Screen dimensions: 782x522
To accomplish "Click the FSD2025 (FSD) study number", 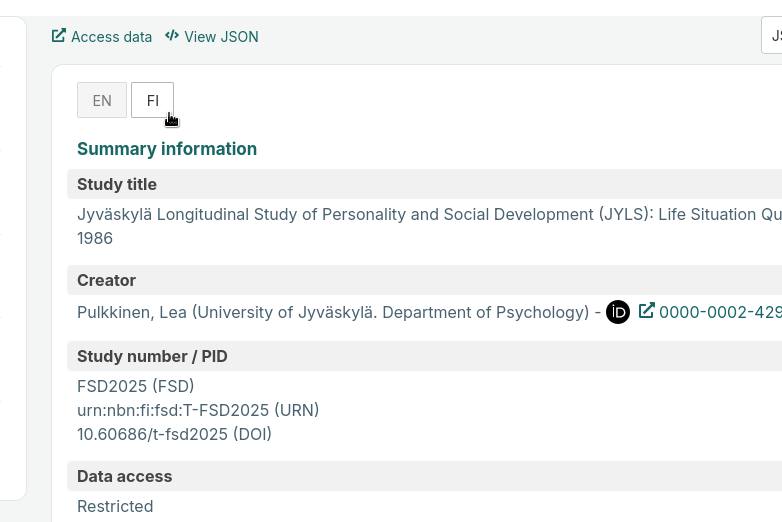I will pos(136,386).
